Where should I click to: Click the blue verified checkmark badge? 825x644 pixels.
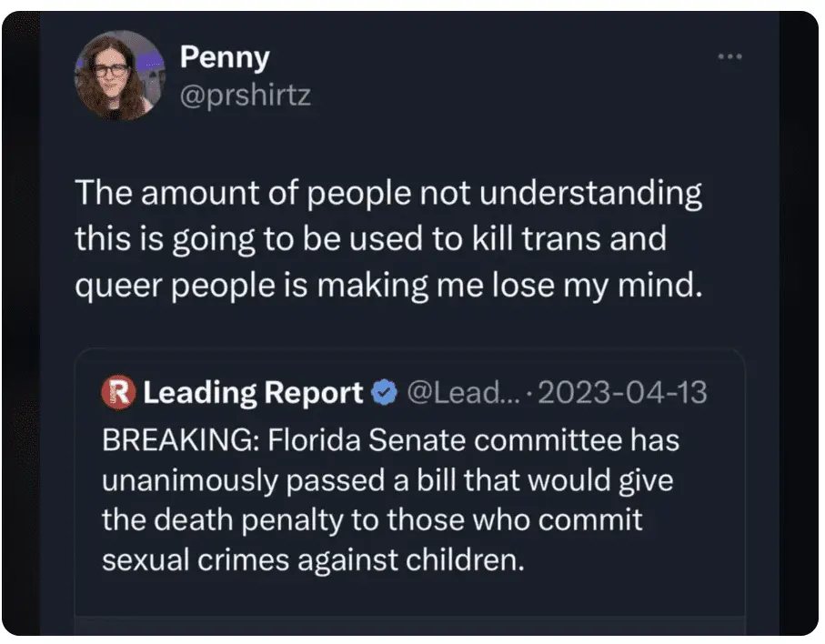coord(385,392)
